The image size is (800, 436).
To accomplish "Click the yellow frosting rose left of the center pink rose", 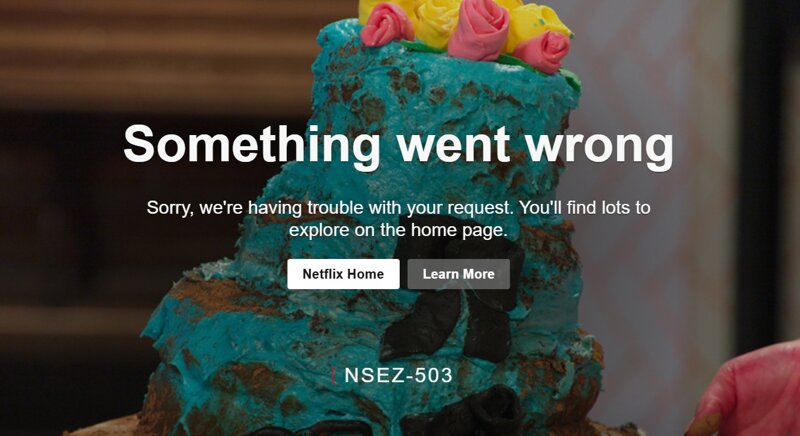I will [x=435, y=23].
